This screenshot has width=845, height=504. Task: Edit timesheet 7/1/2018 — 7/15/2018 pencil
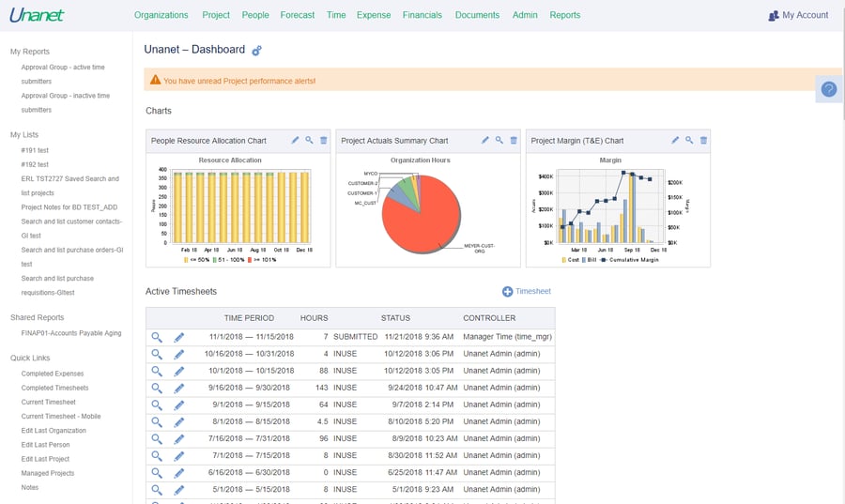pos(179,455)
